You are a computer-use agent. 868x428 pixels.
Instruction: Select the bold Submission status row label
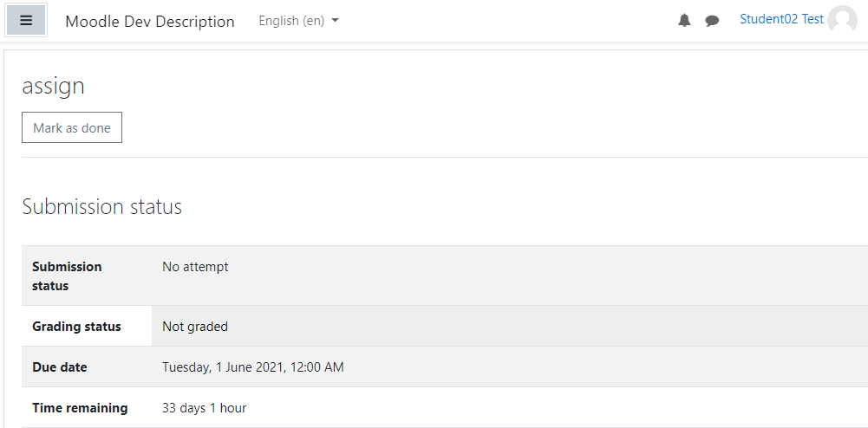(x=67, y=276)
